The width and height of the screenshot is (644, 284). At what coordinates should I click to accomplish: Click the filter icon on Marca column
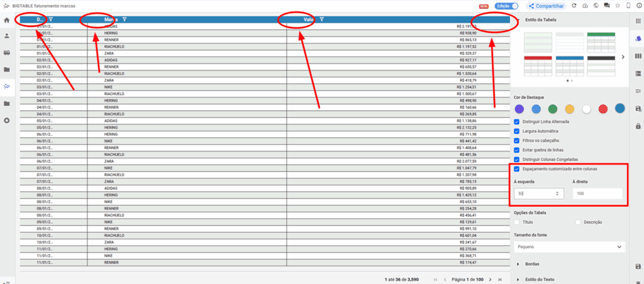[x=125, y=20]
